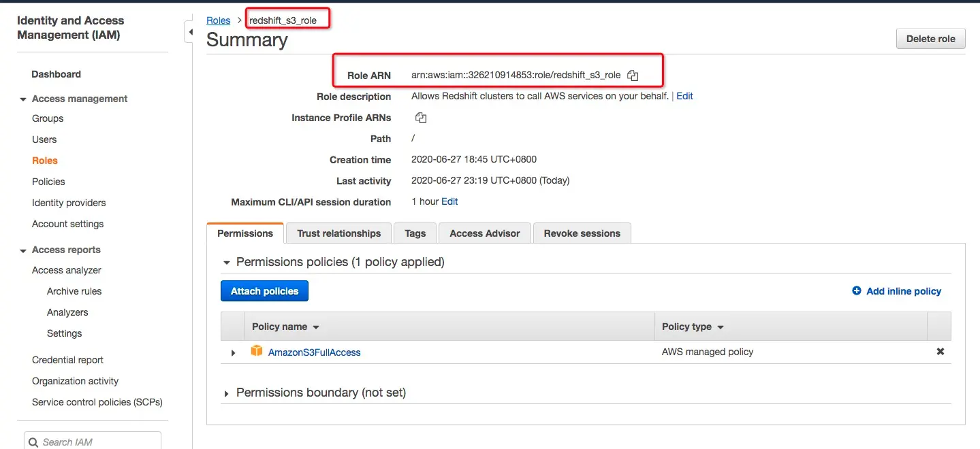
Task: Detach AmazonS3FullAccess policy with X icon
Action: (x=941, y=352)
